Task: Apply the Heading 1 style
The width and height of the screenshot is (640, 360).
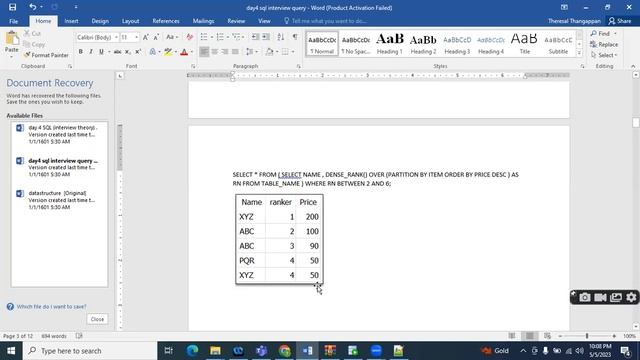Action: click(x=389, y=43)
